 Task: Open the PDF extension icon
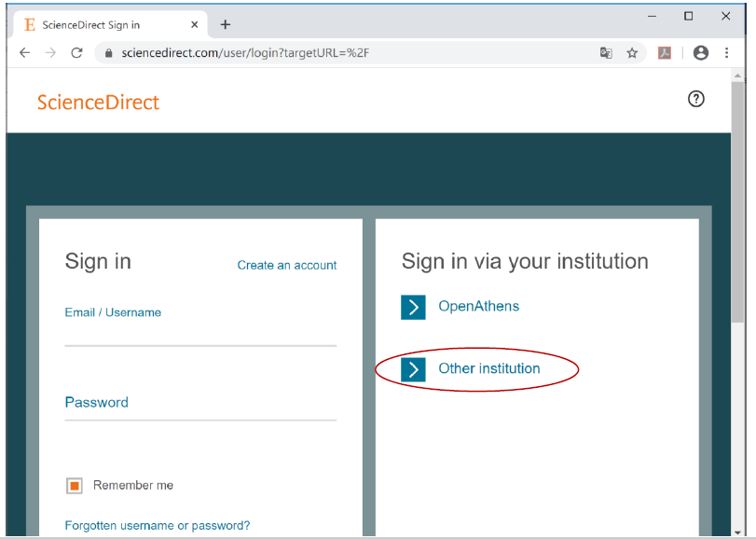click(665, 52)
